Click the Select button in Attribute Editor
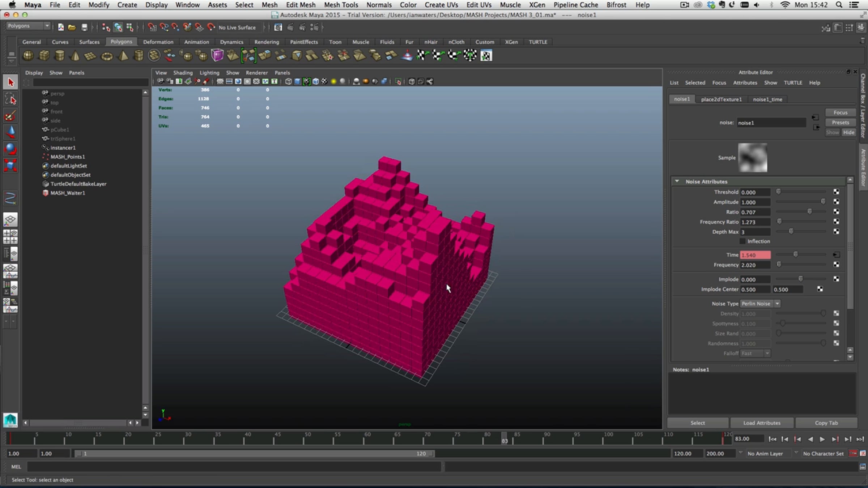The image size is (868, 488). click(697, 423)
